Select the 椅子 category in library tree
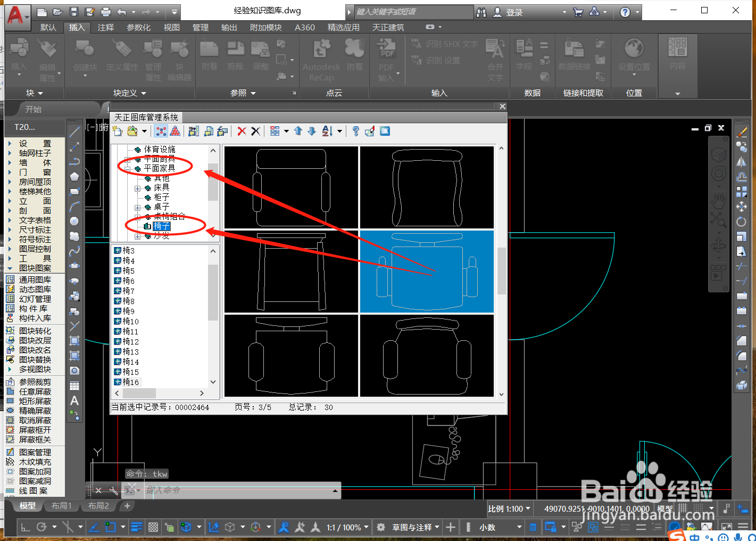The width and height of the screenshot is (756, 541). (x=162, y=226)
